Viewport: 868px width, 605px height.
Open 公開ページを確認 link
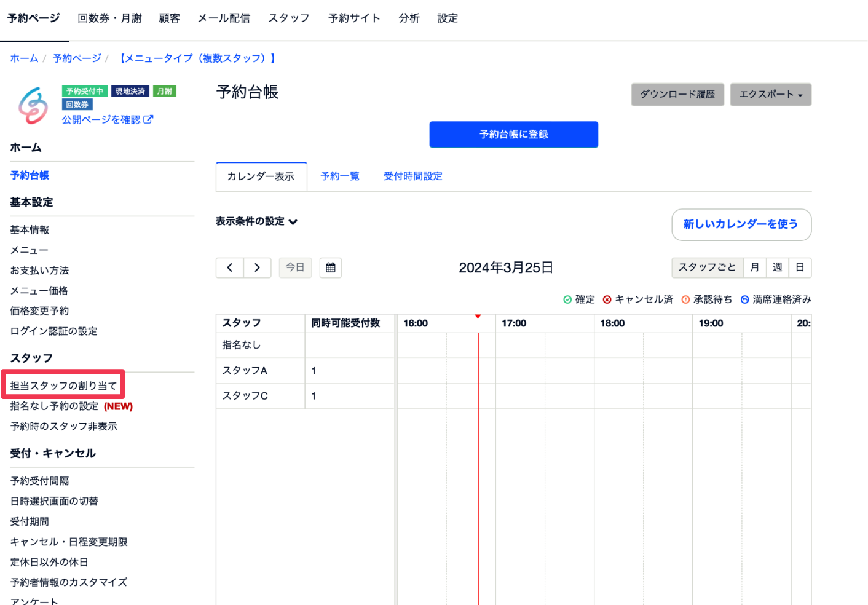pos(101,119)
